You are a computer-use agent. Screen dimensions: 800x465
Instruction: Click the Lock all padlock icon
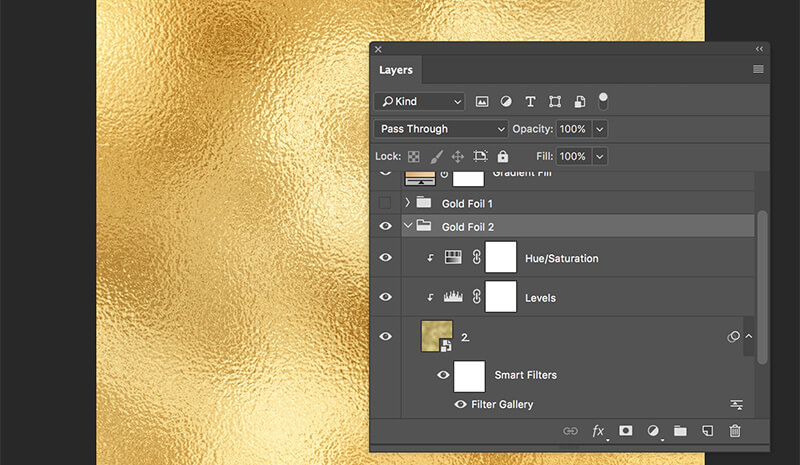click(503, 157)
